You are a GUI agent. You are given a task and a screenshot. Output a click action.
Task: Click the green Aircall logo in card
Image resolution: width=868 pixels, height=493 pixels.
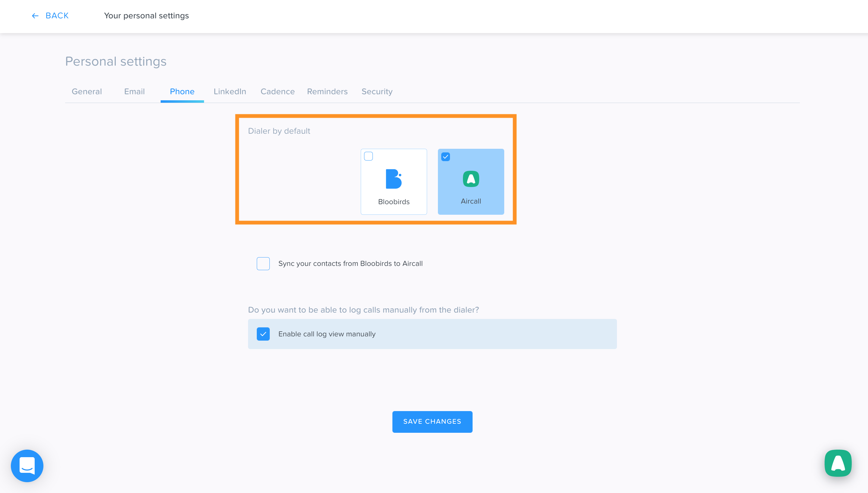[471, 179]
